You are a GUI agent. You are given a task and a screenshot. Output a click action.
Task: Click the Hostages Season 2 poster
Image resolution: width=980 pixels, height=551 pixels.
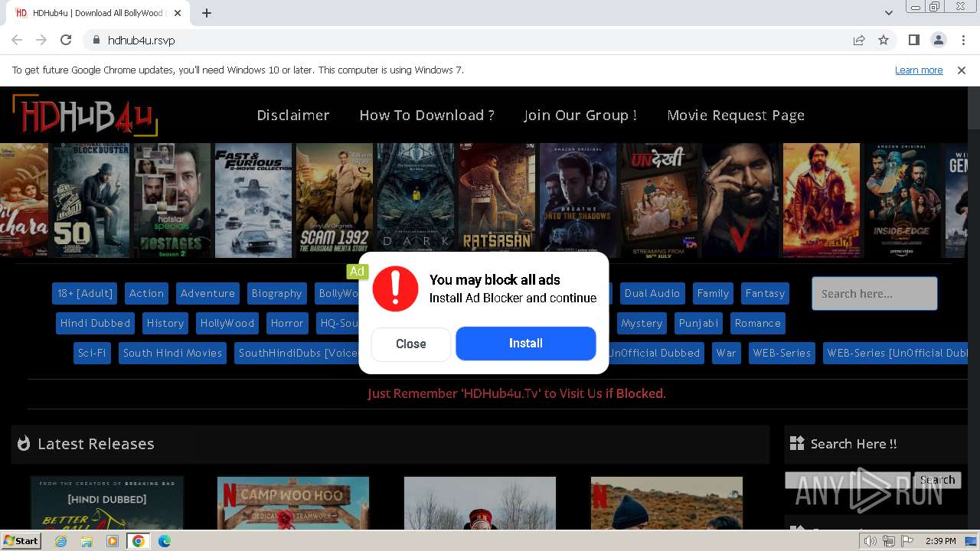click(x=172, y=201)
